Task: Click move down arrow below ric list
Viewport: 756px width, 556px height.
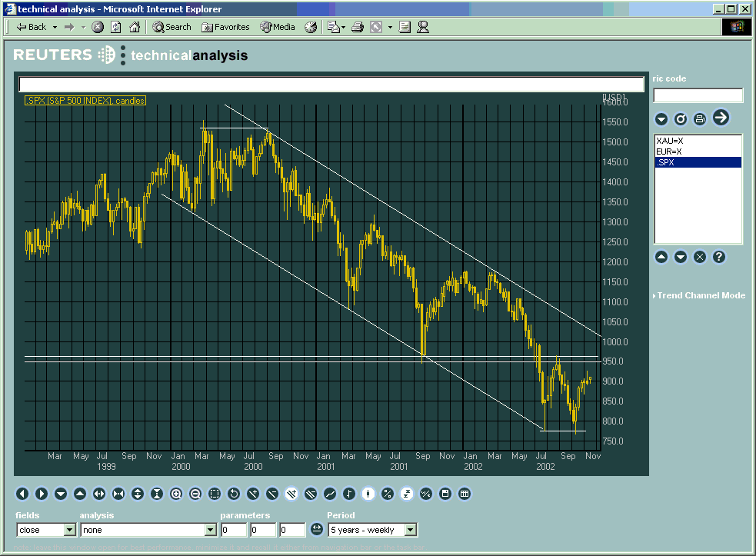Action: 681,257
